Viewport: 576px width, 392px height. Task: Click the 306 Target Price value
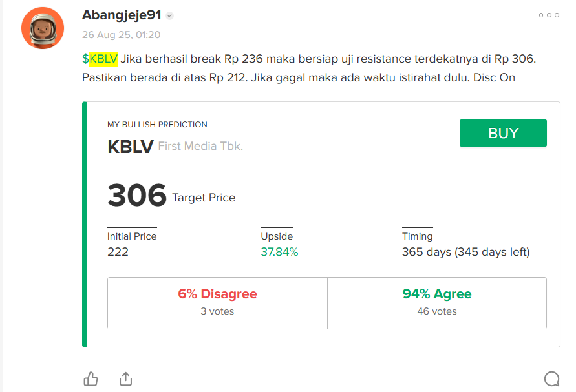(x=137, y=195)
